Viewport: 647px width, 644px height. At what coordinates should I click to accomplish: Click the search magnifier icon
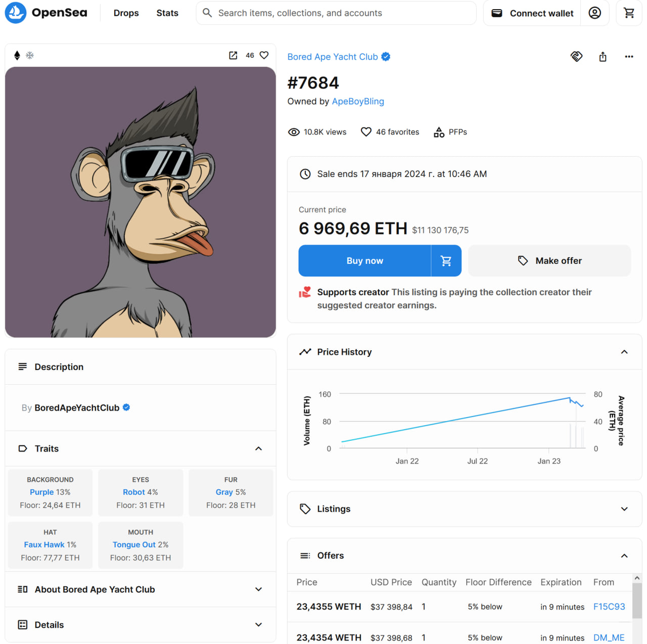click(x=208, y=13)
